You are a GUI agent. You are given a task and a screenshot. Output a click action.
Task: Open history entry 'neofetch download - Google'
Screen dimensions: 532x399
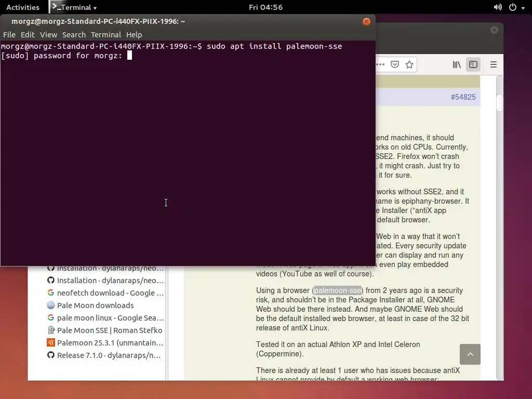[105, 293]
